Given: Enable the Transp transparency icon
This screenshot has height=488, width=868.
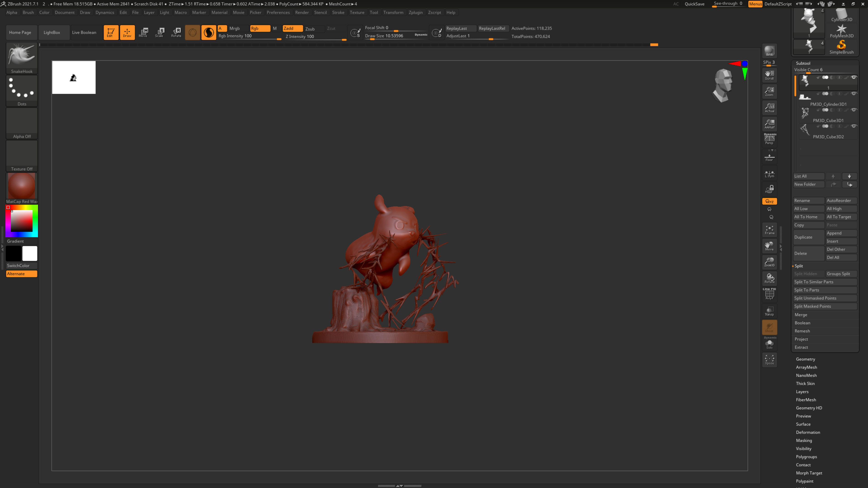Looking at the screenshot, I should 769,311.
